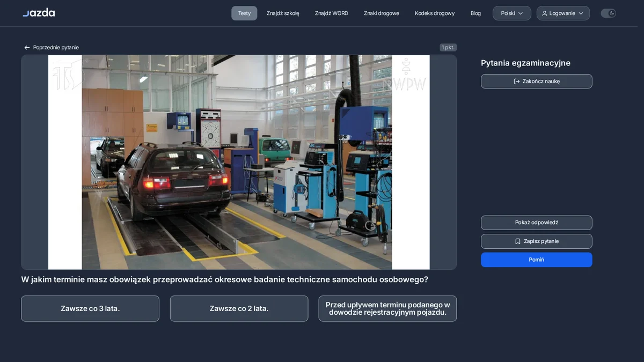The height and width of the screenshot is (362, 644).
Task: Click Zakończ naukę button
Action: coord(537,82)
